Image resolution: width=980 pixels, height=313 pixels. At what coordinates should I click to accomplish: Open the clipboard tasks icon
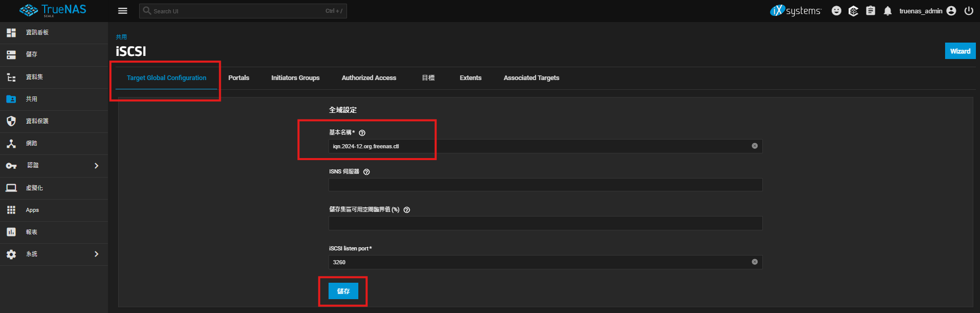tap(871, 11)
